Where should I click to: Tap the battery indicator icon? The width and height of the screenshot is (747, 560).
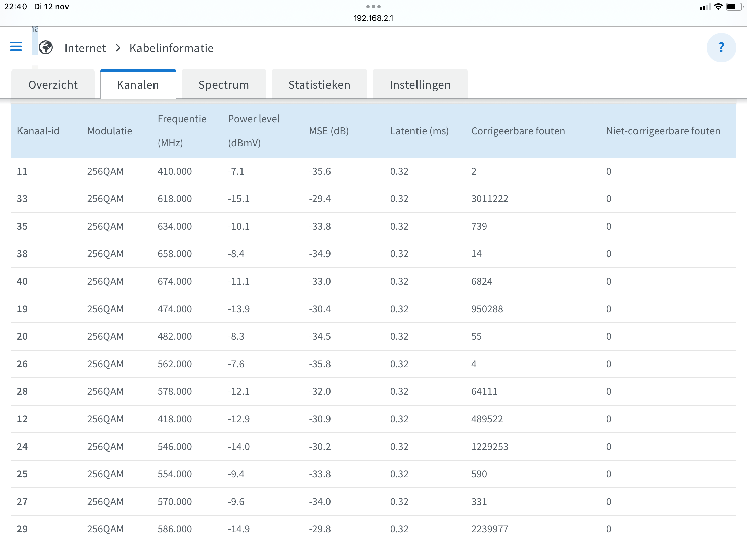[735, 7]
